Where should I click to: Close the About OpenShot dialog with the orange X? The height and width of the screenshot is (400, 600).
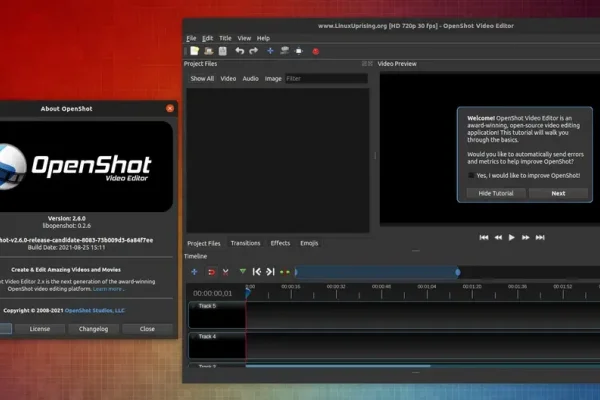[x=170, y=109]
